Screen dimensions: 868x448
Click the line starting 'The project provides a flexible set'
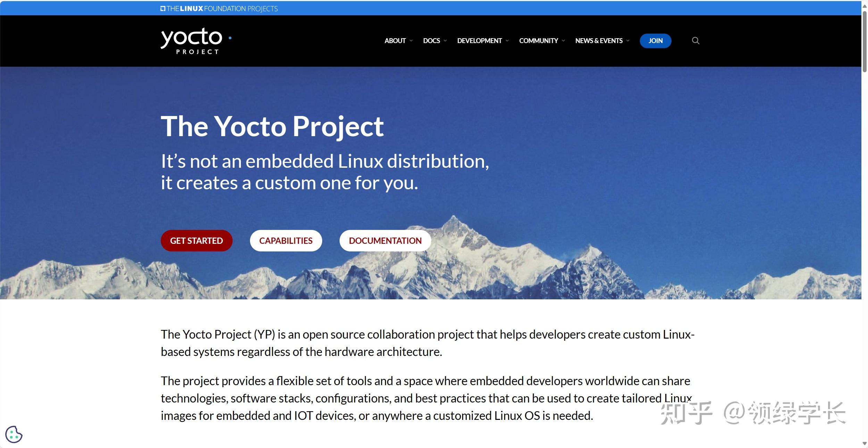425,381
